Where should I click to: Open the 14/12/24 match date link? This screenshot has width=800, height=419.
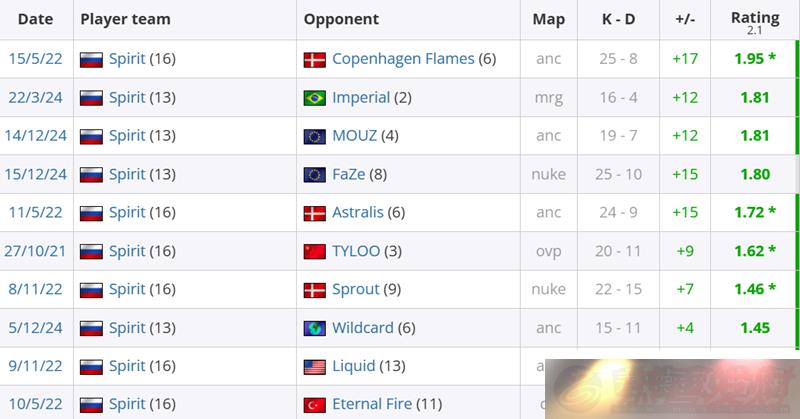(35, 135)
